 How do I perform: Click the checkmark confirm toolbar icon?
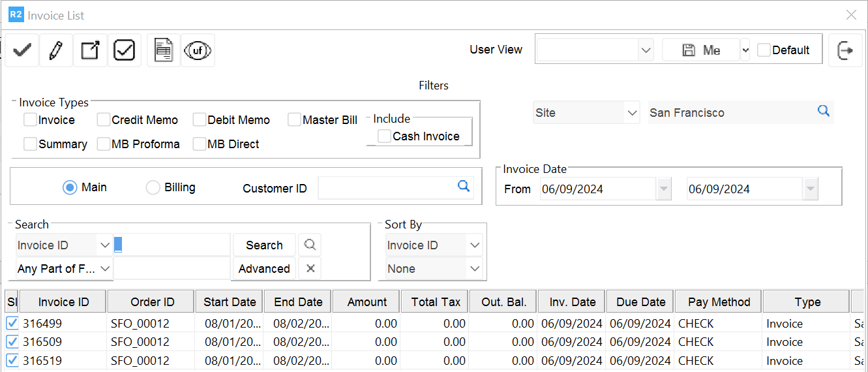(22, 50)
